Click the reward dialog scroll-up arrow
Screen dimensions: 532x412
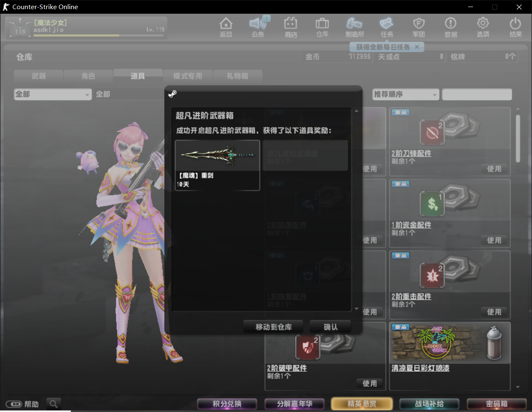click(x=356, y=111)
